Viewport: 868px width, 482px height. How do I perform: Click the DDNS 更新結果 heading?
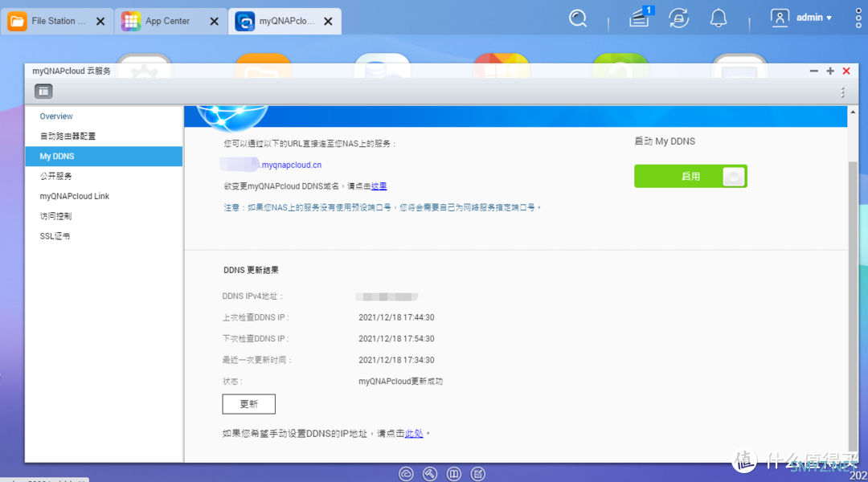[251, 270]
